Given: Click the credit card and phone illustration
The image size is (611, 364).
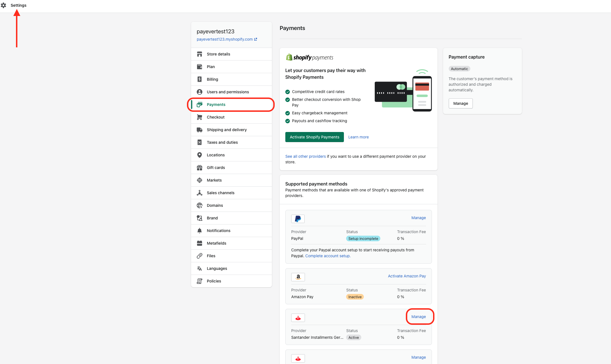Looking at the screenshot, I should coord(403,90).
